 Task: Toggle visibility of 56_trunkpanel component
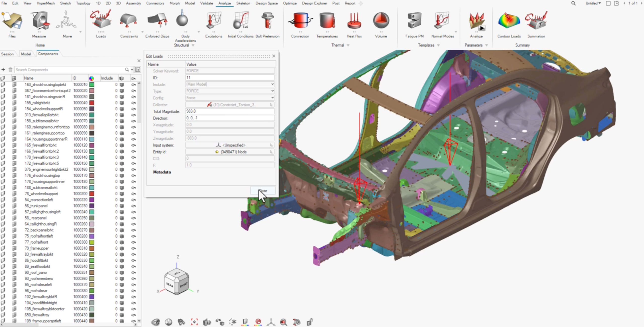tap(3, 206)
